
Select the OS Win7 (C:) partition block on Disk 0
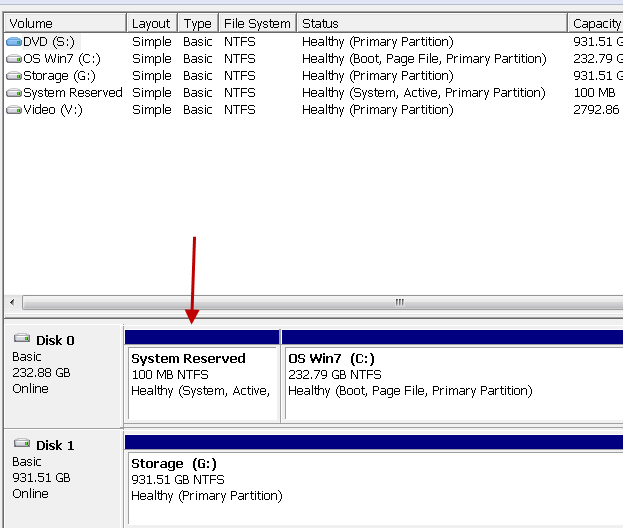pyautogui.click(x=452, y=376)
